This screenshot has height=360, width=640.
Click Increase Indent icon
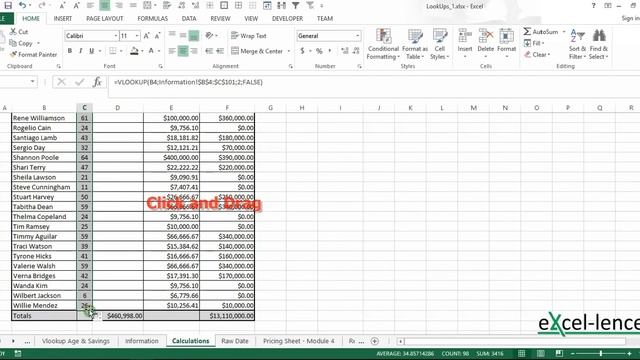(220, 51)
